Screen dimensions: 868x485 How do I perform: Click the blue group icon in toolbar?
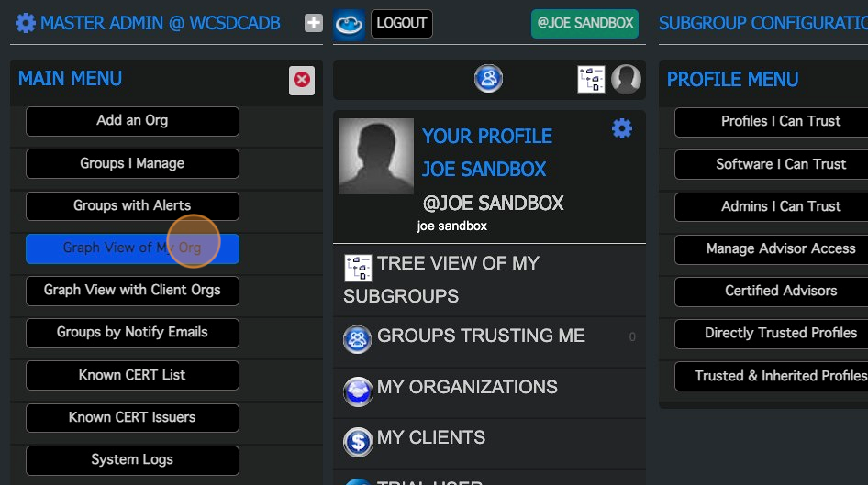[x=488, y=79]
